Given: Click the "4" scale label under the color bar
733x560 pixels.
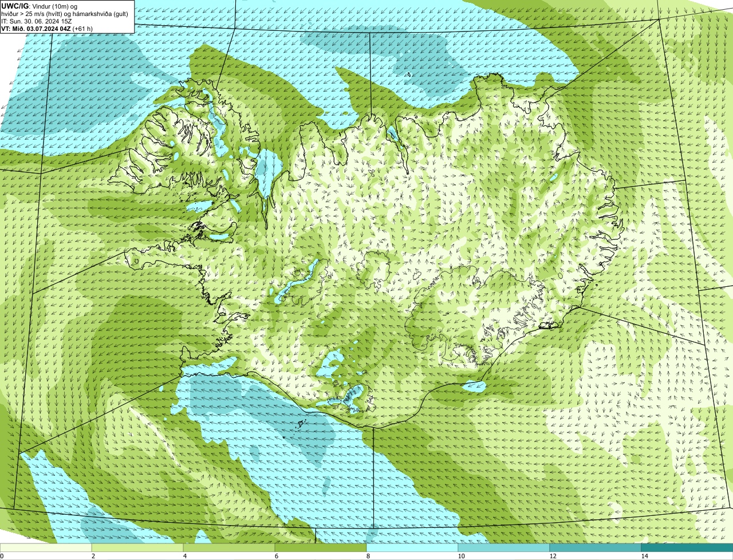Looking at the screenshot, I should 185,556.
